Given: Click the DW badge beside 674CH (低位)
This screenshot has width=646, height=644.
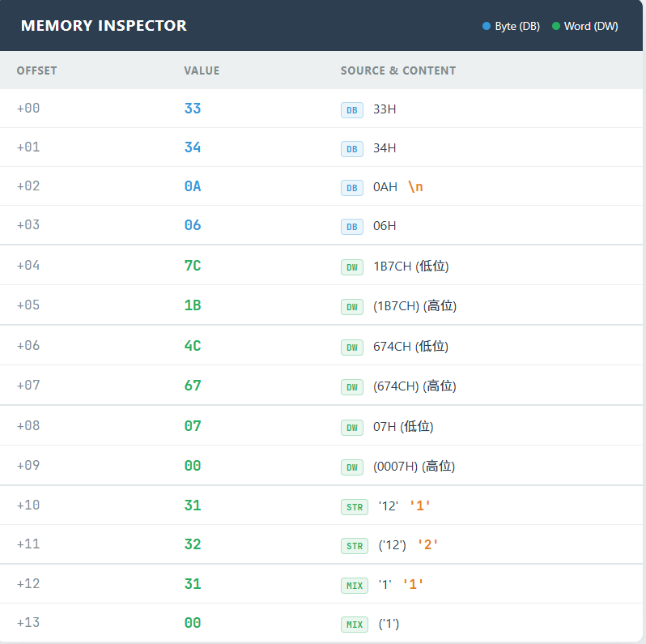Looking at the screenshot, I should tap(351, 347).
